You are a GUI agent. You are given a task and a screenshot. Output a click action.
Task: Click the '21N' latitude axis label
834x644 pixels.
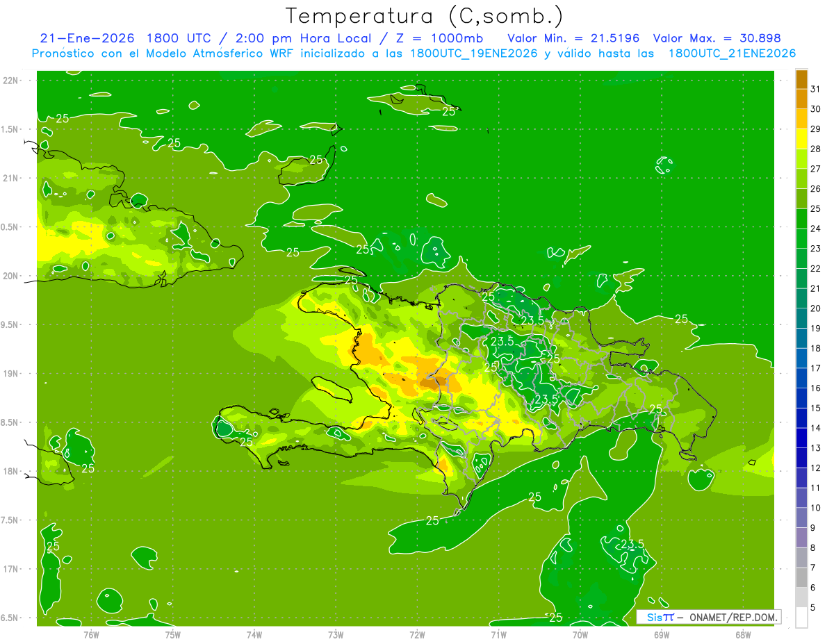(x=10, y=179)
